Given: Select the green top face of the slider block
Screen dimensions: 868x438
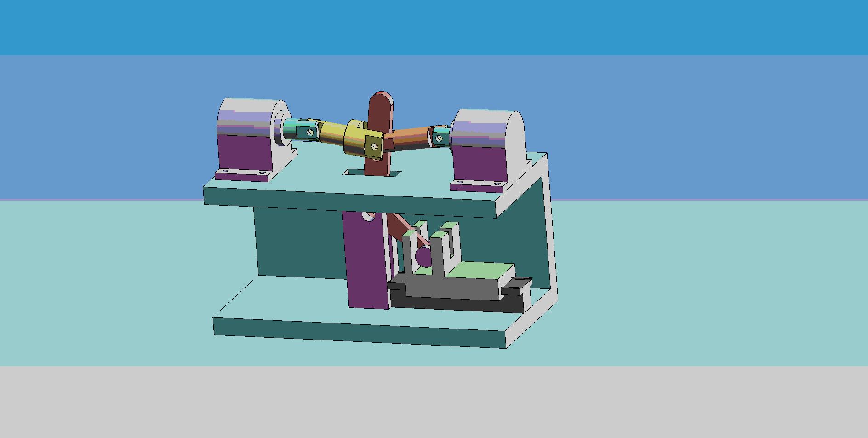Looking at the screenshot, I should click(480, 271).
